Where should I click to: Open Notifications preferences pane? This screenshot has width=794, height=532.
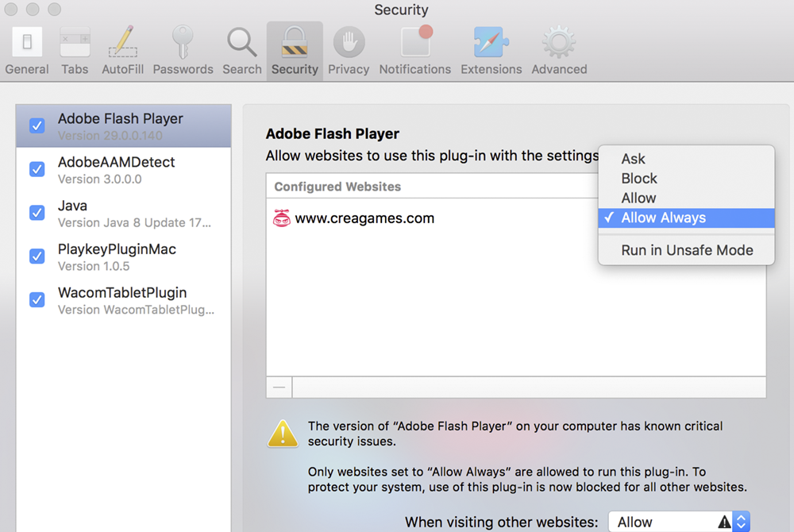[x=414, y=50]
